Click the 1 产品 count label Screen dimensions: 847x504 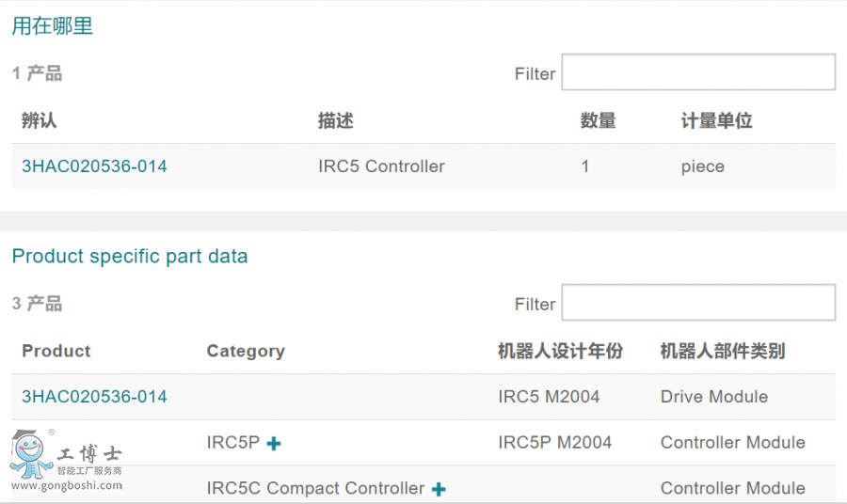[38, 72]
